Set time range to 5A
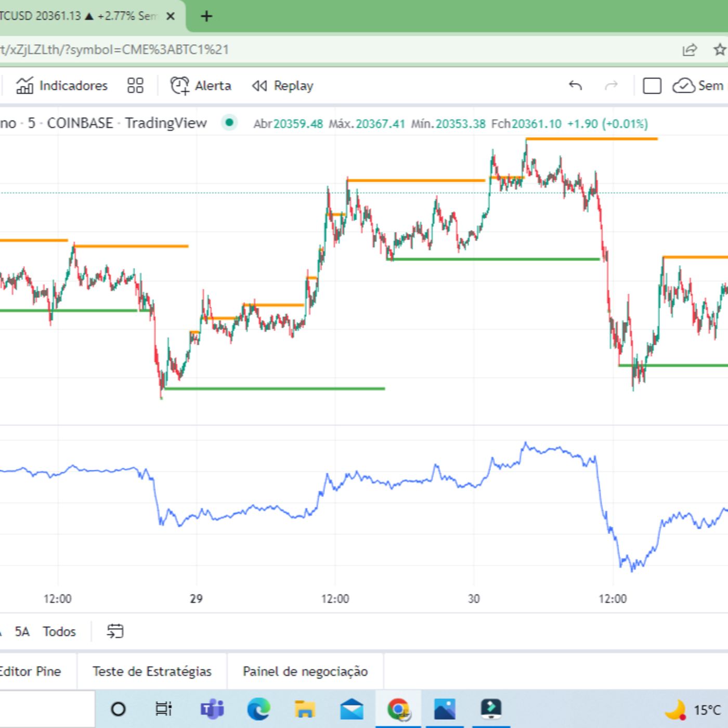 (x=22, y=631)
